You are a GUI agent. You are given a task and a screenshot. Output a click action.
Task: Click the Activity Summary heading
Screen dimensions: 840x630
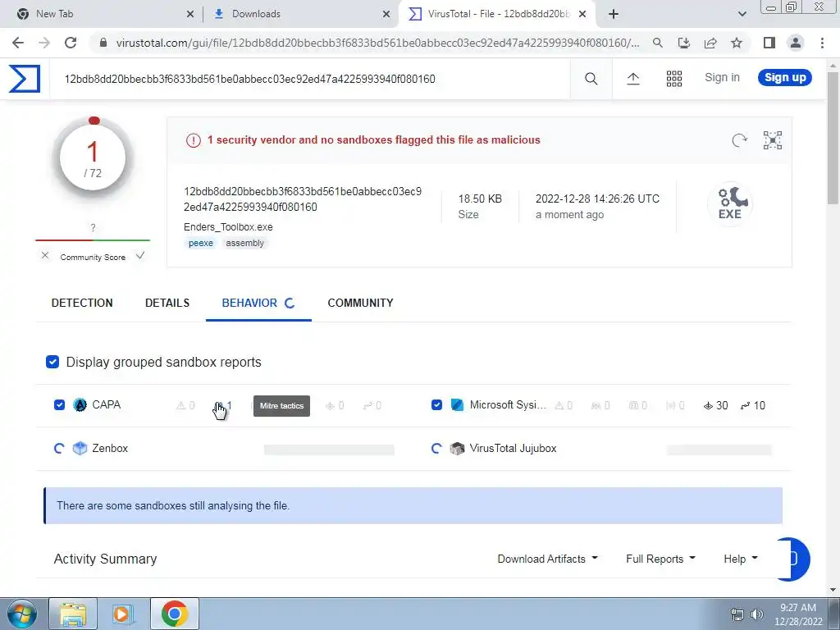105,559
